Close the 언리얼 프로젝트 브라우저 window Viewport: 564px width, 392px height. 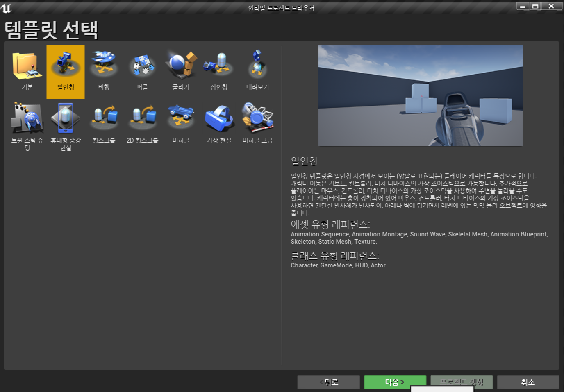tap(551, 6)
